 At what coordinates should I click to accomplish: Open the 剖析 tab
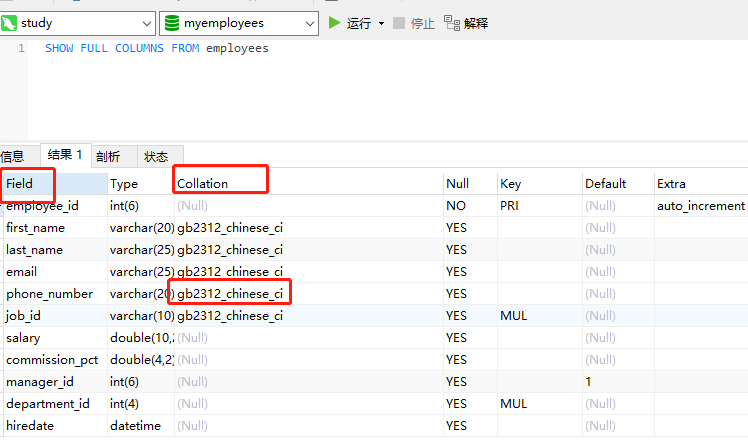pyautogui.click(x=108, y=156)
